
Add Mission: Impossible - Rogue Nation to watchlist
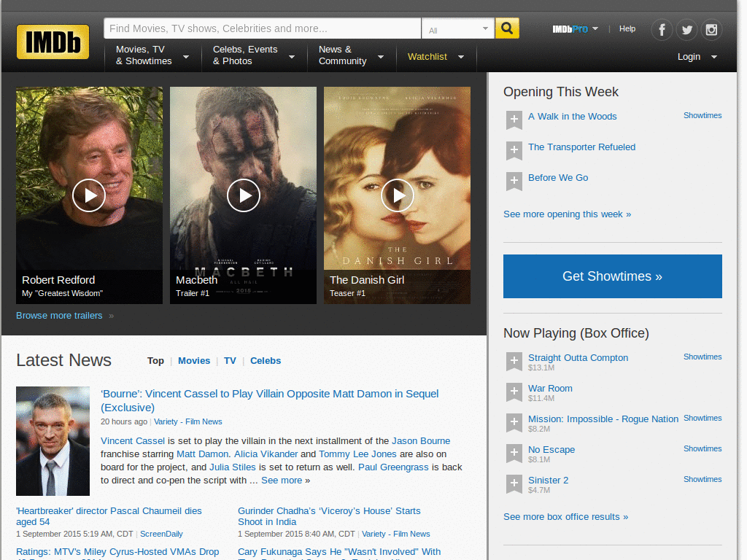514,422
